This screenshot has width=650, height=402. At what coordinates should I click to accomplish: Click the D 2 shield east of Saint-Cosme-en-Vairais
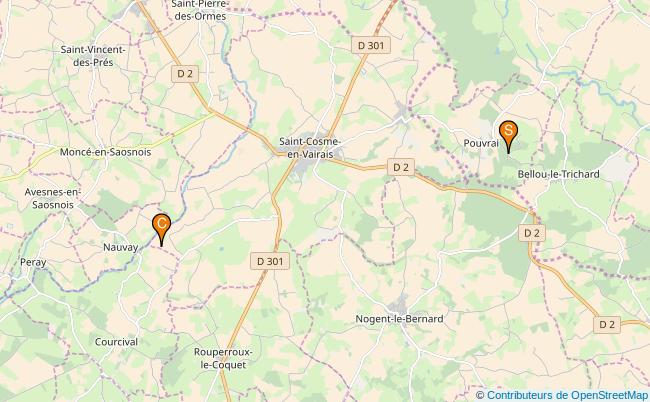point(401,167)
